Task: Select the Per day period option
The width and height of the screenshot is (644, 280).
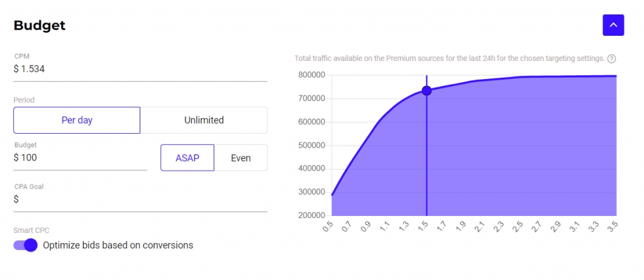Action: pyautogui.click(x=77, y=120)
